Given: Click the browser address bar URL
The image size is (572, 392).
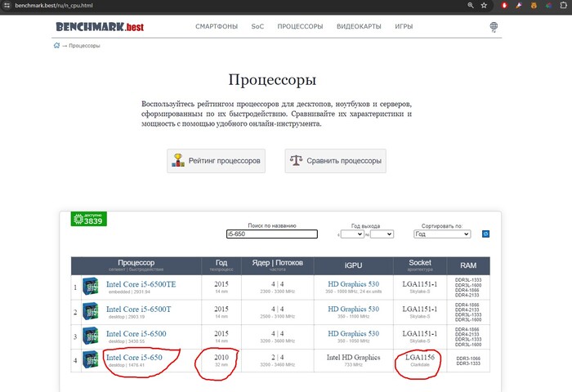Looking at the screenshot, I should [x=54, y=5].
